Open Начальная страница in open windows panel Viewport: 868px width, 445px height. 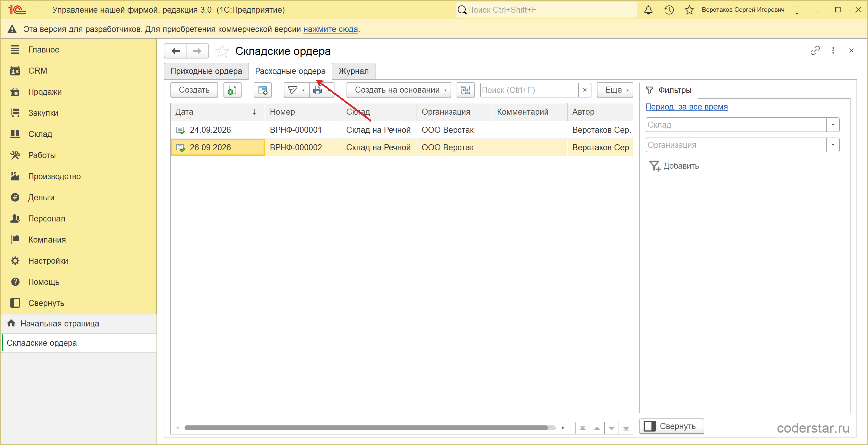click(x=78, y=324)
